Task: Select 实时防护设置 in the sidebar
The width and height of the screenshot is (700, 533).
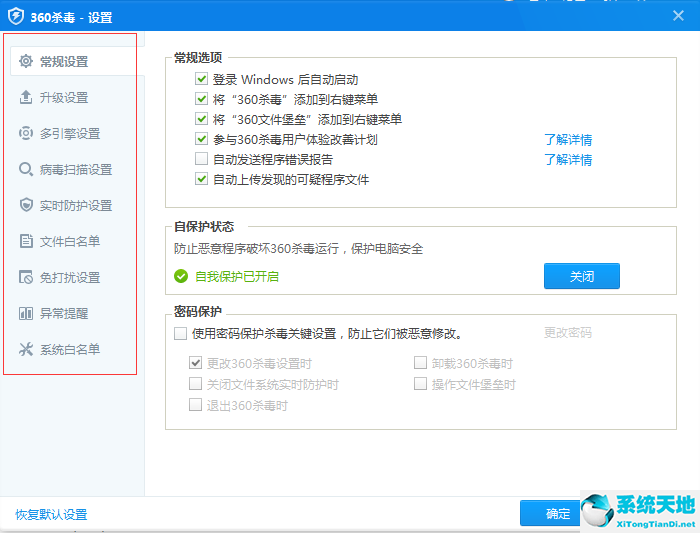Action: point(74,205)
